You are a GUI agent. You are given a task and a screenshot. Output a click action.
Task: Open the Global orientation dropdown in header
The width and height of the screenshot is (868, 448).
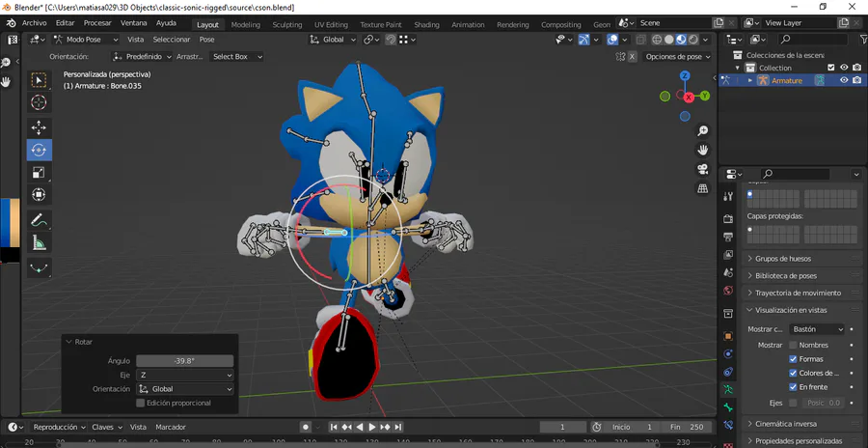click(334, 40)
